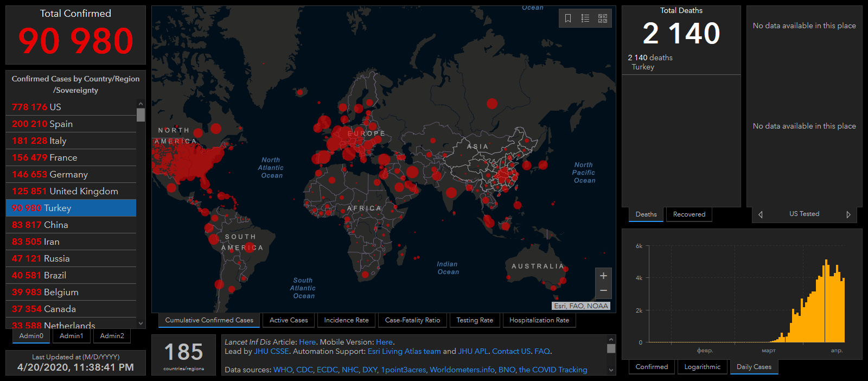This screenshot has width=868, height=381.
Task: Switch chart to Logarithmic tab
Action: [x=703, y=367]
